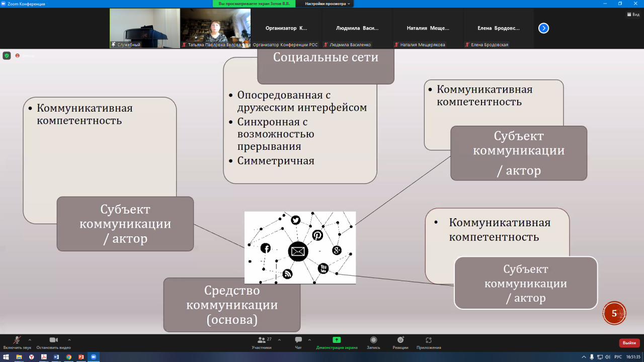Expand audio options arrow beside microphone
The width and height of the screenshot is (644, 362).
pos(30,340)
